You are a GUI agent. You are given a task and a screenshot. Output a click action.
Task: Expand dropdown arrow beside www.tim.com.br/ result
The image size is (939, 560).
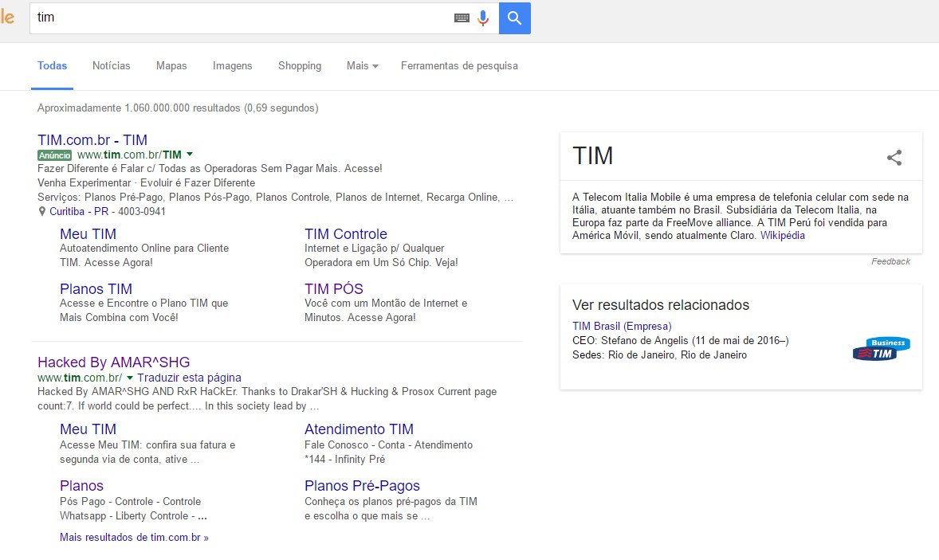tap(130, 378)
